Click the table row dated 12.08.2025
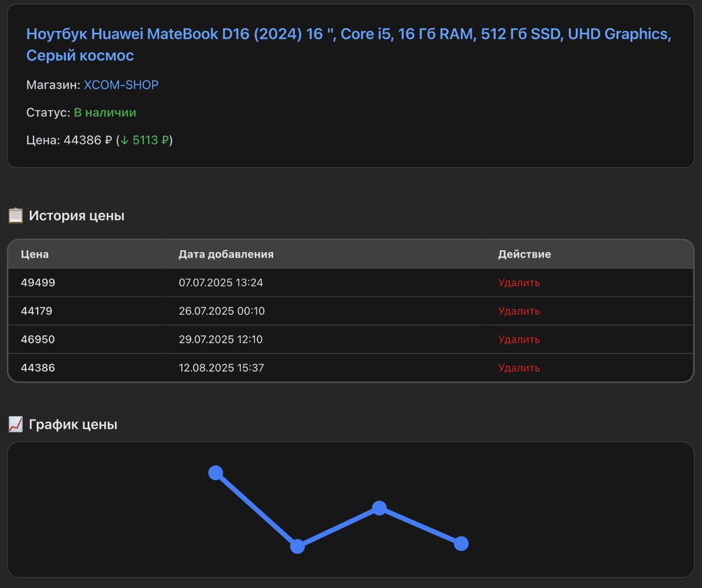 click(x=221, y=367)
